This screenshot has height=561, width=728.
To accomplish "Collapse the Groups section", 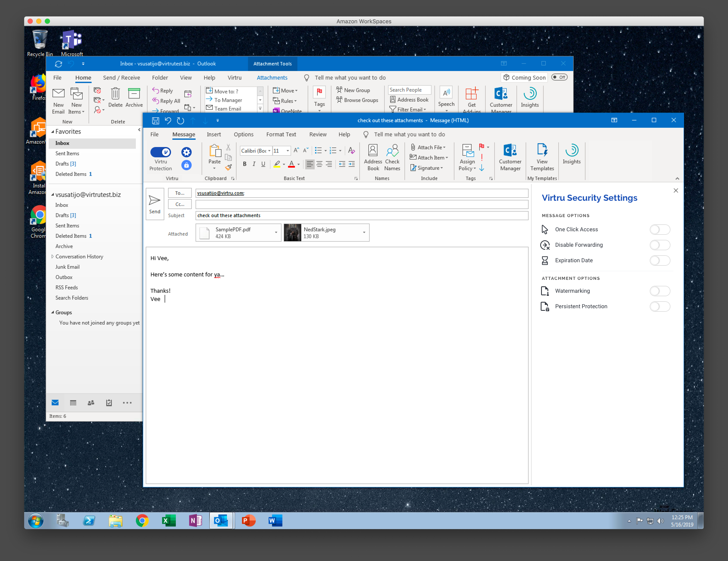I will point(52,313).
